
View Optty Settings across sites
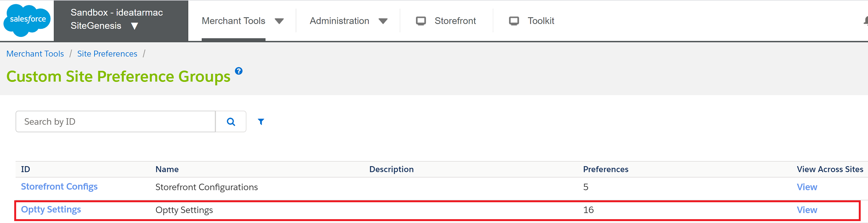coord(807,210)
